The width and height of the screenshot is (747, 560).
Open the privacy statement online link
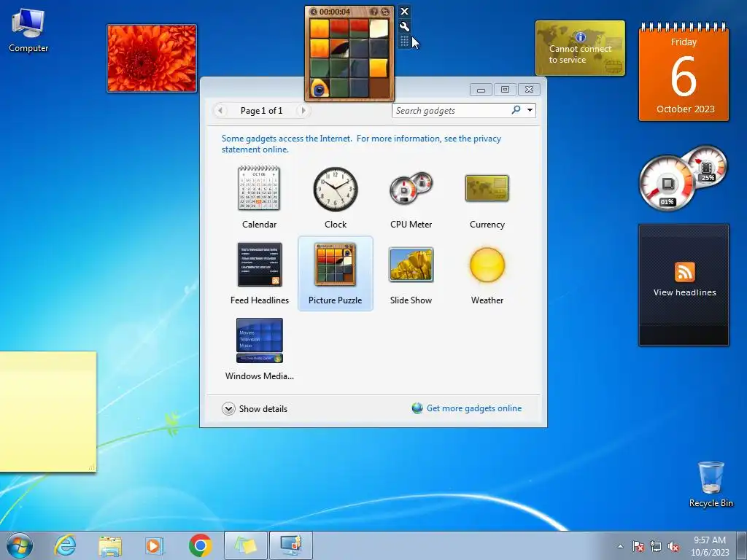(361, 144)
